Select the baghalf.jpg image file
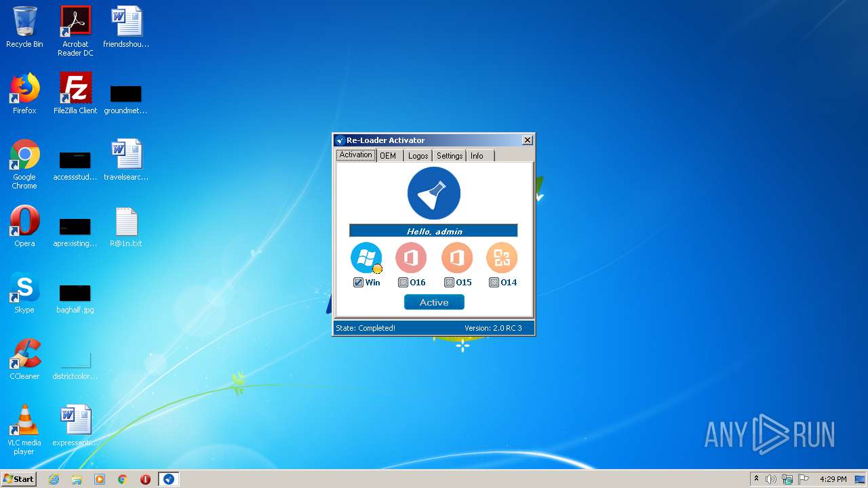This screenshot has height=488, width=868. coord(75,298)
